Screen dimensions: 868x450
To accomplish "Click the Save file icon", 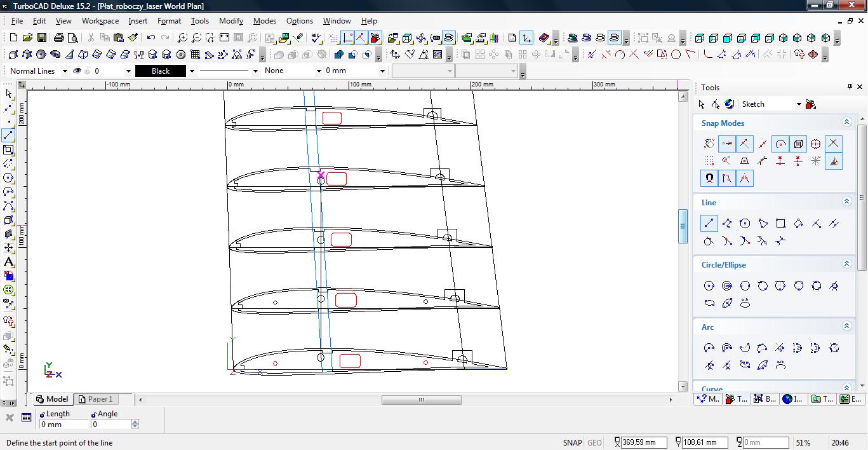I will click(41, 38).
